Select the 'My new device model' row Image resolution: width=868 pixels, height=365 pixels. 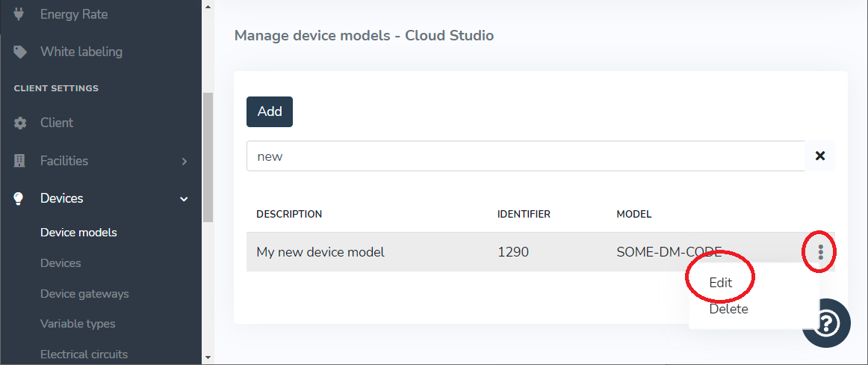click(373, 252)
